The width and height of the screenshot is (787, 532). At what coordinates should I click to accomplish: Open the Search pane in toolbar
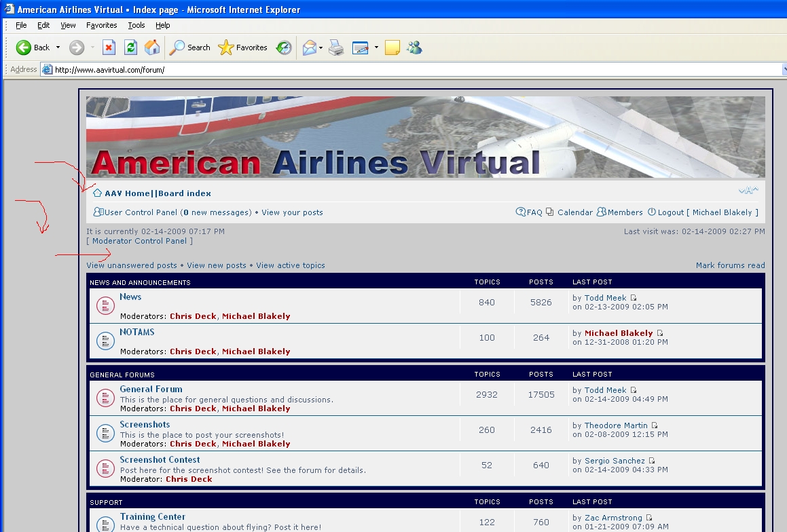click(189, 47)
